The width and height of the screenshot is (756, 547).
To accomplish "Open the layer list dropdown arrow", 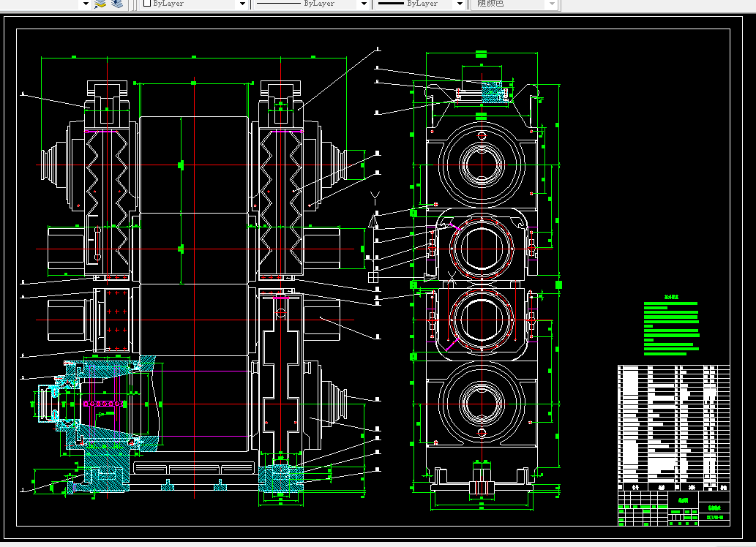I will [x=86, y=4].
